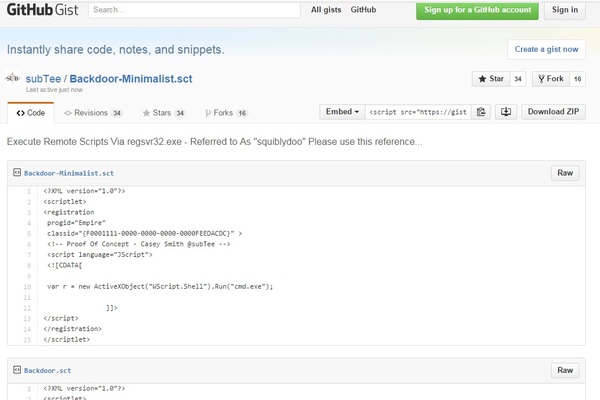Click the open in desktop download icon
Screen dimensions: 600x400
(x=506, y=112)
